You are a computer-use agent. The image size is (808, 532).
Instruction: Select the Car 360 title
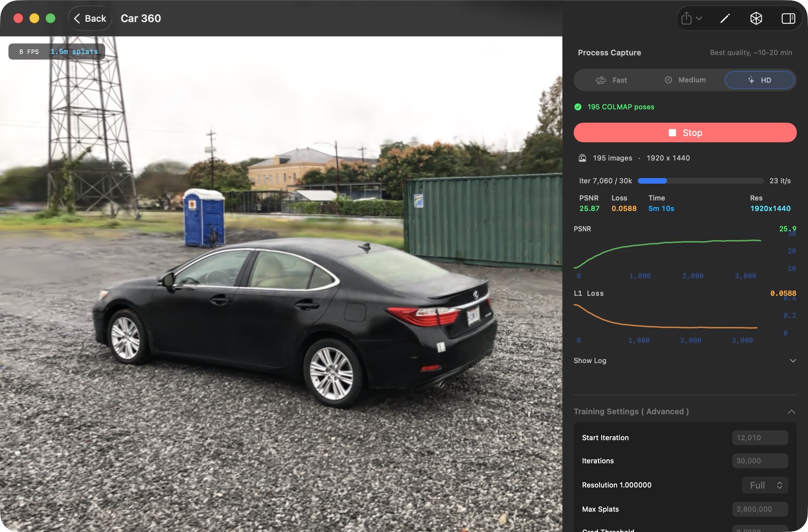pos(141,18)
